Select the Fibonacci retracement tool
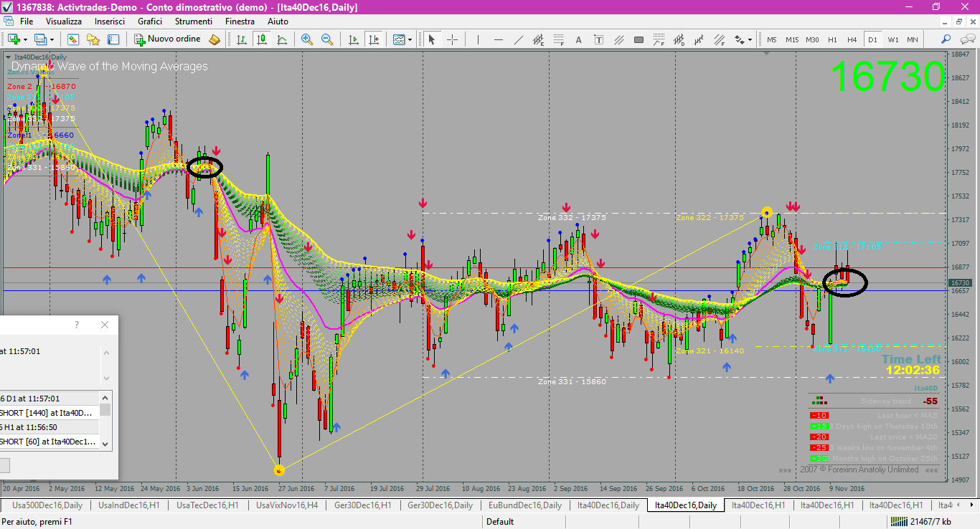Viewport: 980px width, 529px height. click(559, 39)
